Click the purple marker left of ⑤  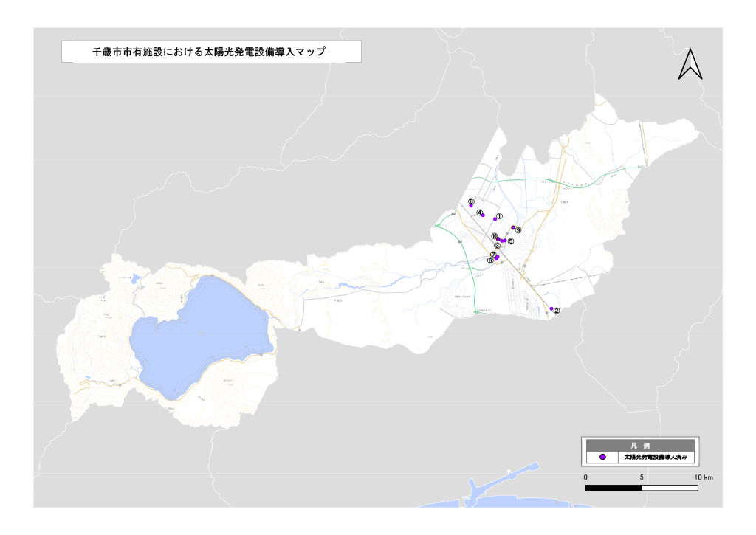[504, 241]
